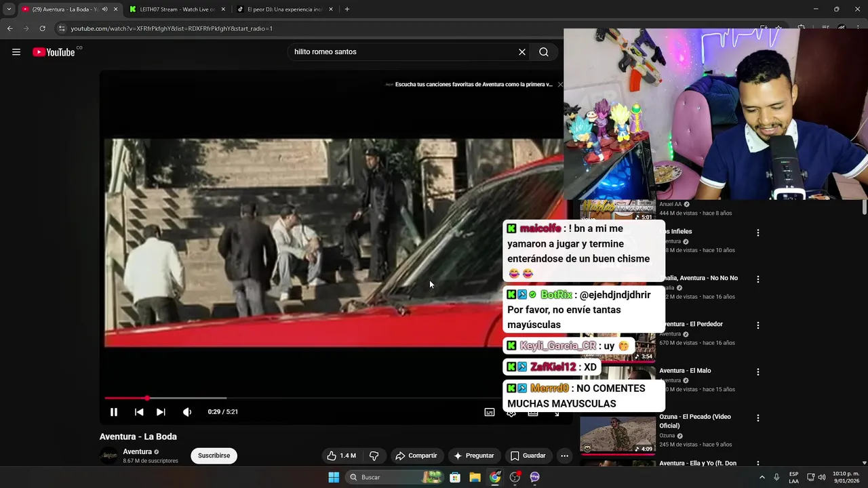Dislike the Aventura - La Boda video

374,455
